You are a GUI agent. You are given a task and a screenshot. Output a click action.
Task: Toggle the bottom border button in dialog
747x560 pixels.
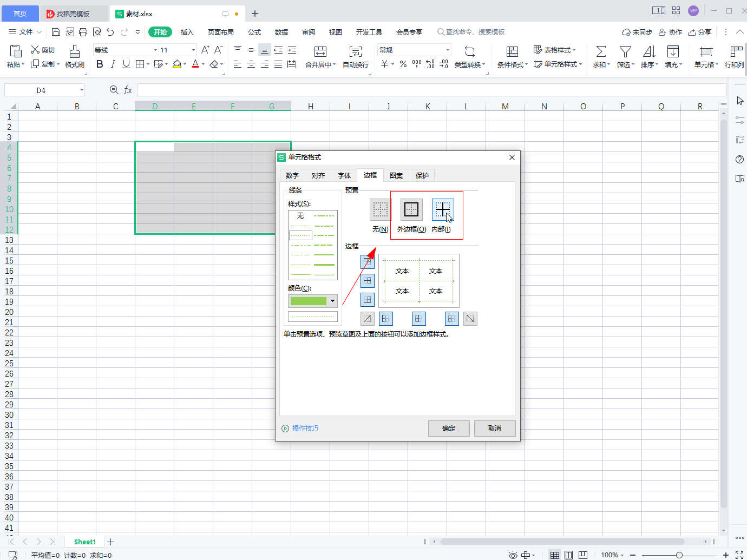coord(368,299)
